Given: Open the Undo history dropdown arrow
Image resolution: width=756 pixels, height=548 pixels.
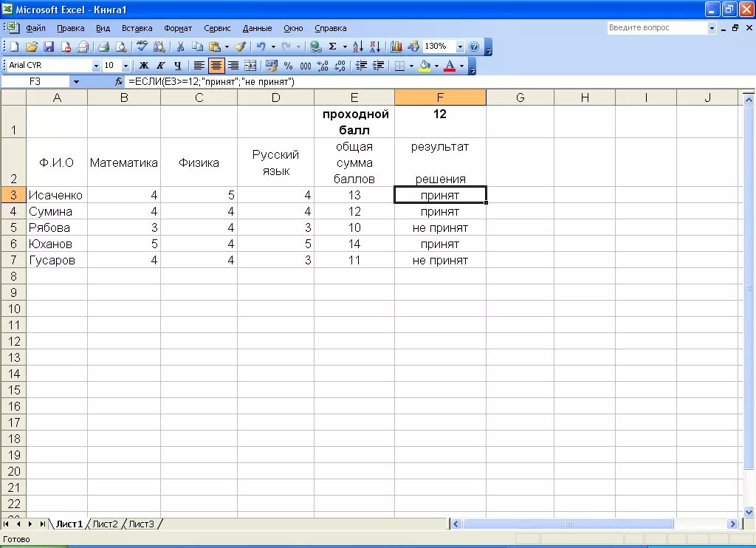Looking at the screenshot, I should [x=273, y=47].
